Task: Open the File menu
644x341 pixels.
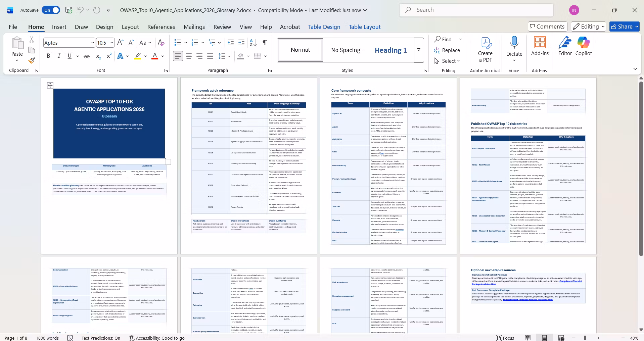Action: tap(13, 27)
